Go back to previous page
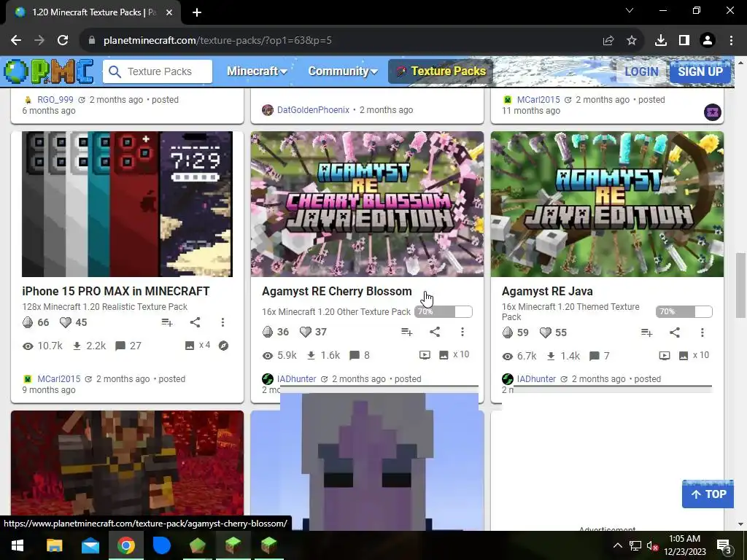 [16, 41]
